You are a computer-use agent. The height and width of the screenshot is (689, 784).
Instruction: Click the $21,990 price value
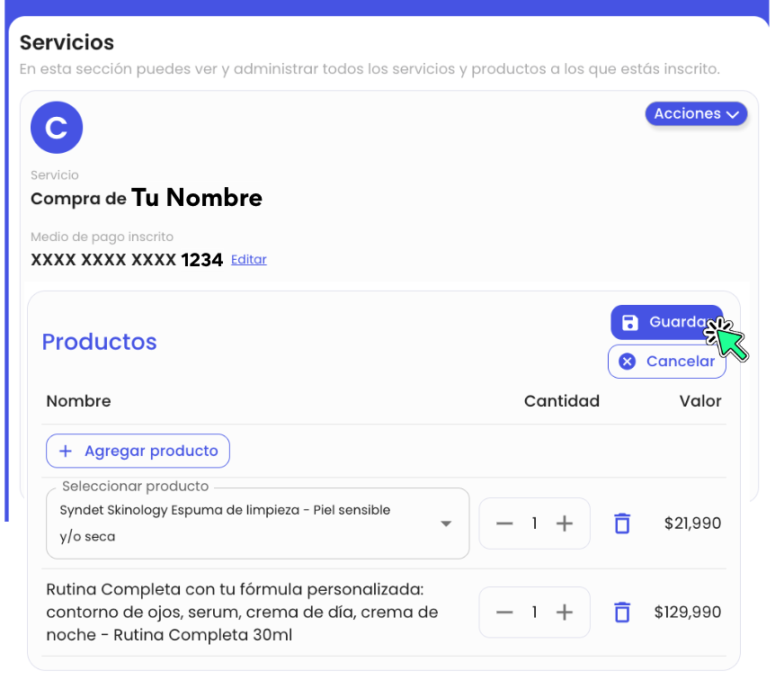click(692, 523)
